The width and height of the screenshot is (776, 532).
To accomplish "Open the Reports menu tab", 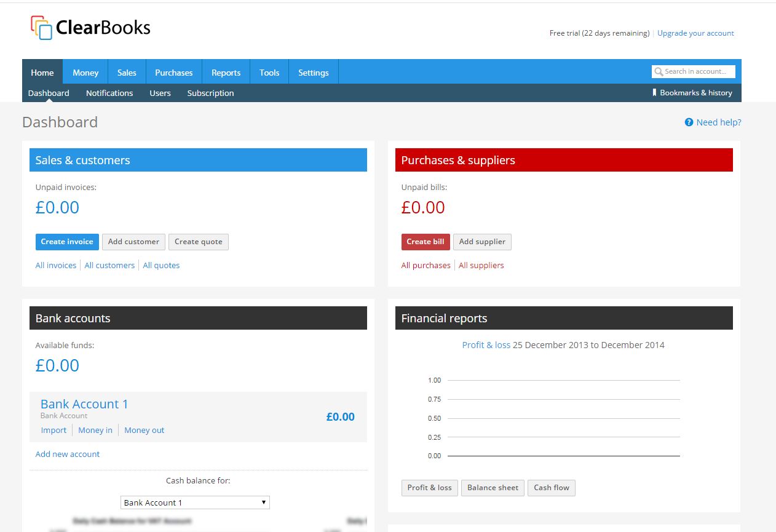I will [226, 73].
